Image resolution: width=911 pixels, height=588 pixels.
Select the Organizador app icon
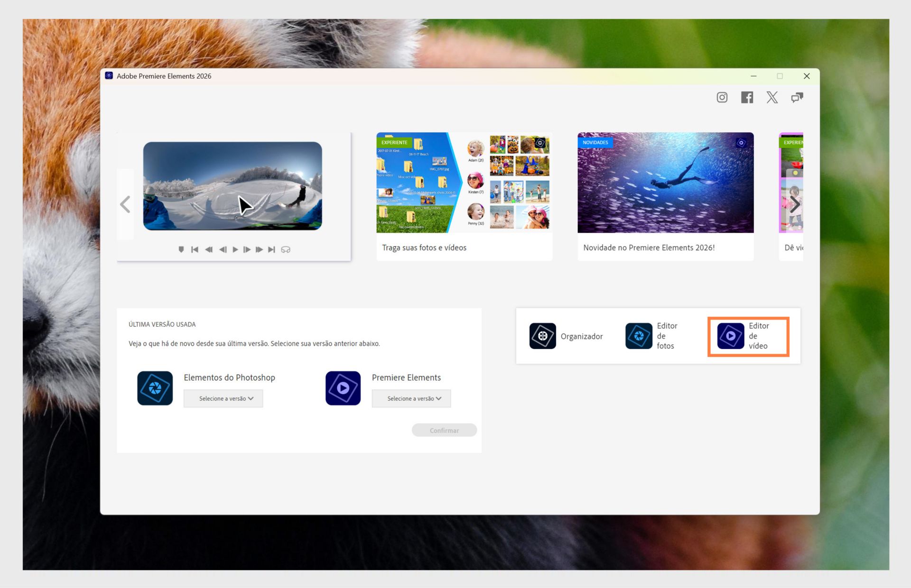[542, 335]
